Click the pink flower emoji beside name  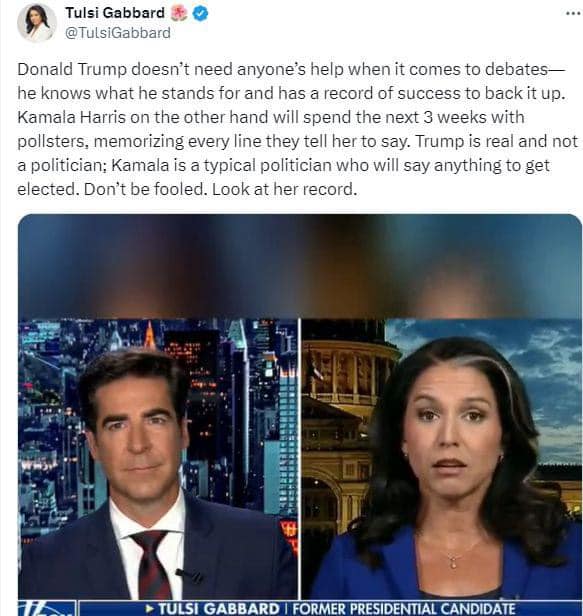point(179,13)
